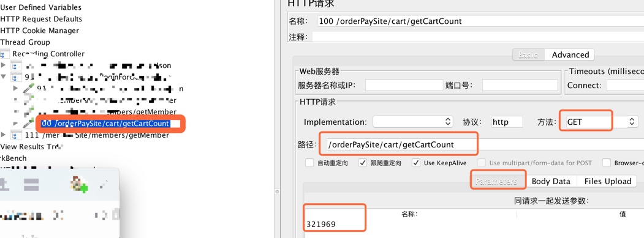This screenshot has height=238, width=644.
Task: Select the Recording Controller node
Action: [x=48, y=54]
